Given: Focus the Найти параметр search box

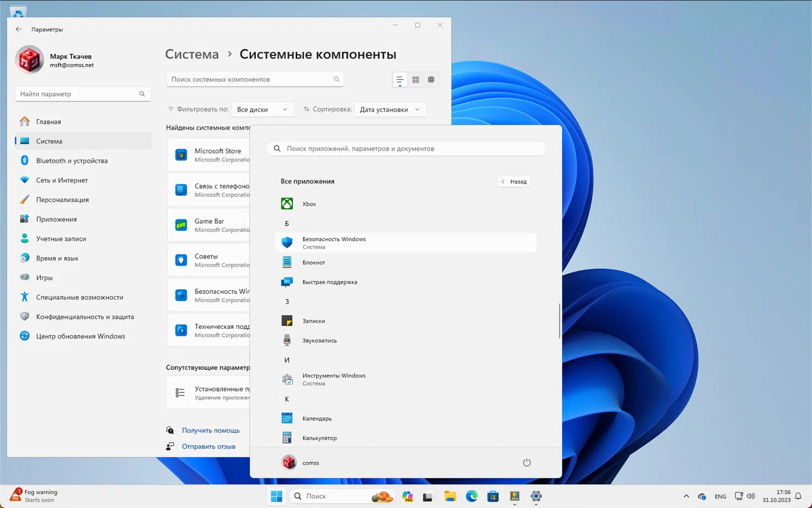Looking at the screenshot, I should point(83,94).
